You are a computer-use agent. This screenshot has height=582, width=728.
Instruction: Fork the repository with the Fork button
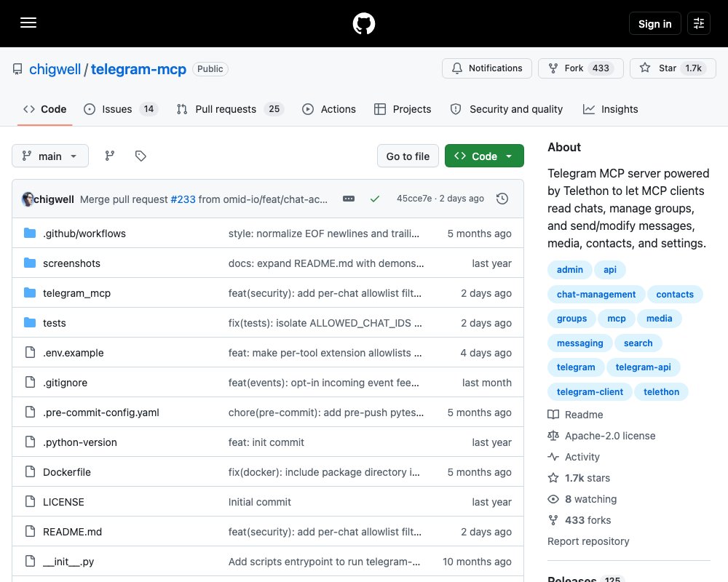[580, 68]
